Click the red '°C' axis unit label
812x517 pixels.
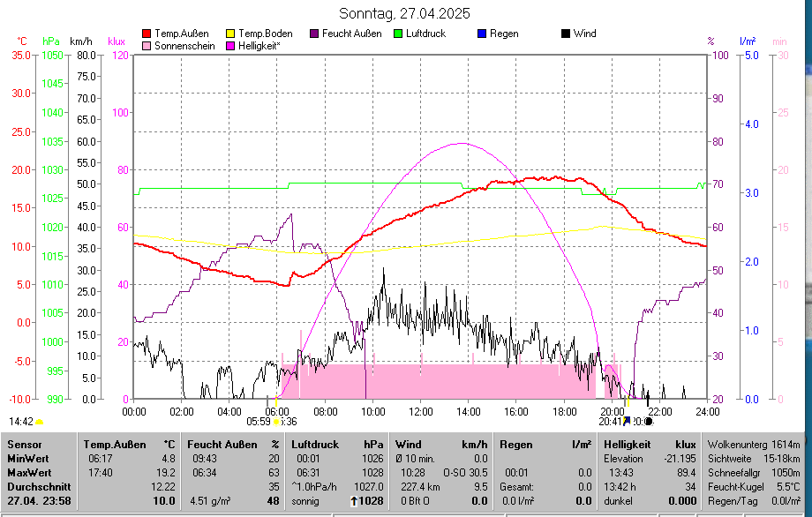click(x=22, y=41)
